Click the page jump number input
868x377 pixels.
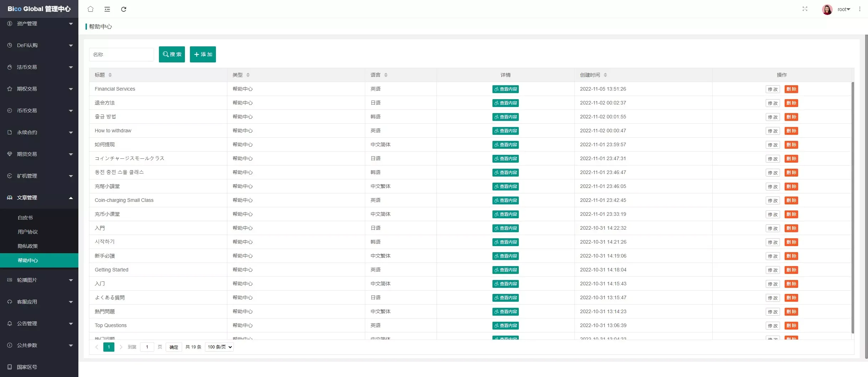(147, 347)
